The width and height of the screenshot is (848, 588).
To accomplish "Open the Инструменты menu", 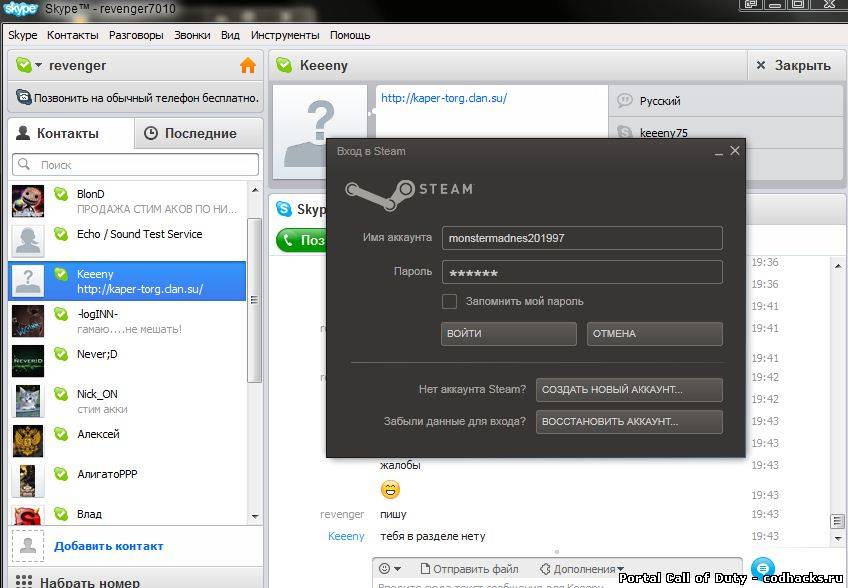I will pos(285,35).
